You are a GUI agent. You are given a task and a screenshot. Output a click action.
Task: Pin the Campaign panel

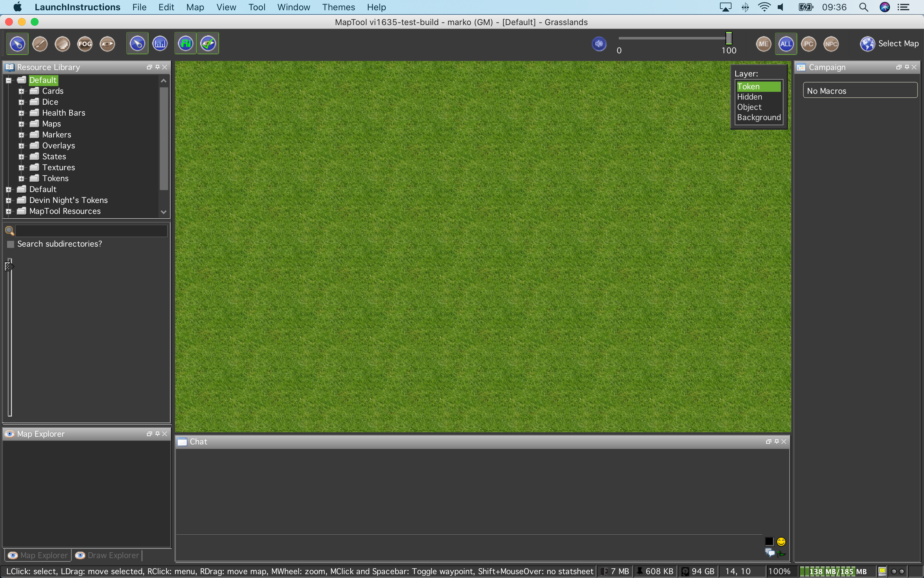click(x=907, y=67)
